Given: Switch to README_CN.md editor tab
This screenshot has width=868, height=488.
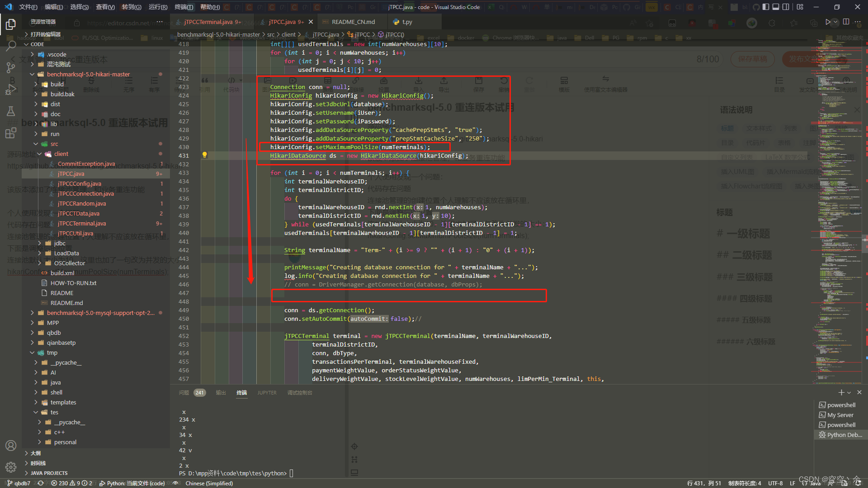Looking at the screenshot, I should (x=353, y=22).
